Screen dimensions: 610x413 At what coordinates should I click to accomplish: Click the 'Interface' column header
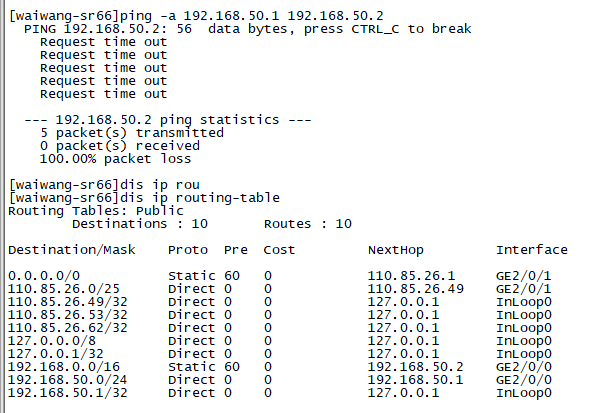click(531, 250)
